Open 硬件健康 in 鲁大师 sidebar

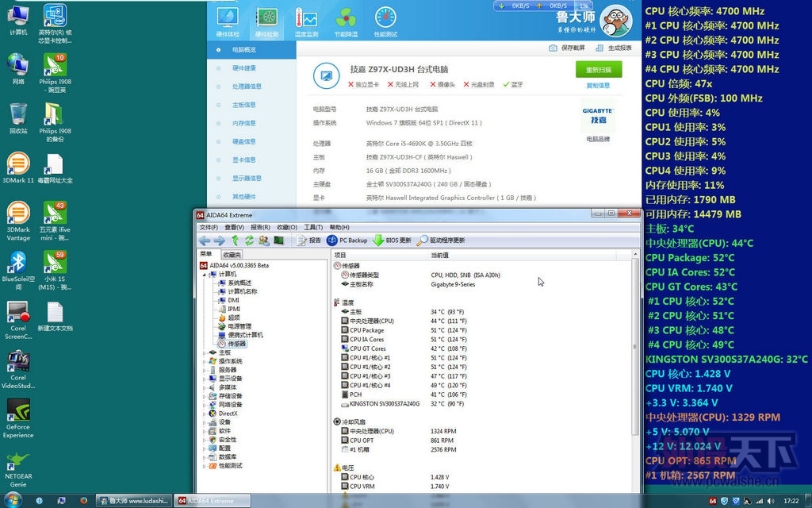244,68
